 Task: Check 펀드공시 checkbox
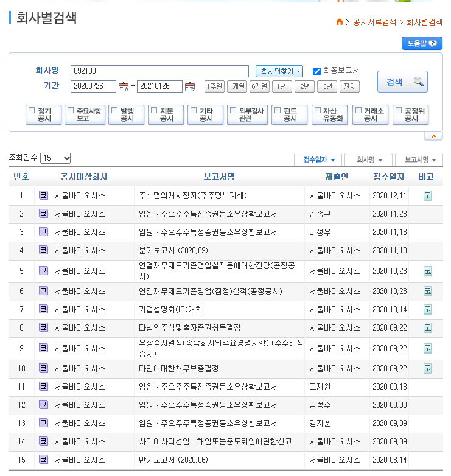click(278, 110)
